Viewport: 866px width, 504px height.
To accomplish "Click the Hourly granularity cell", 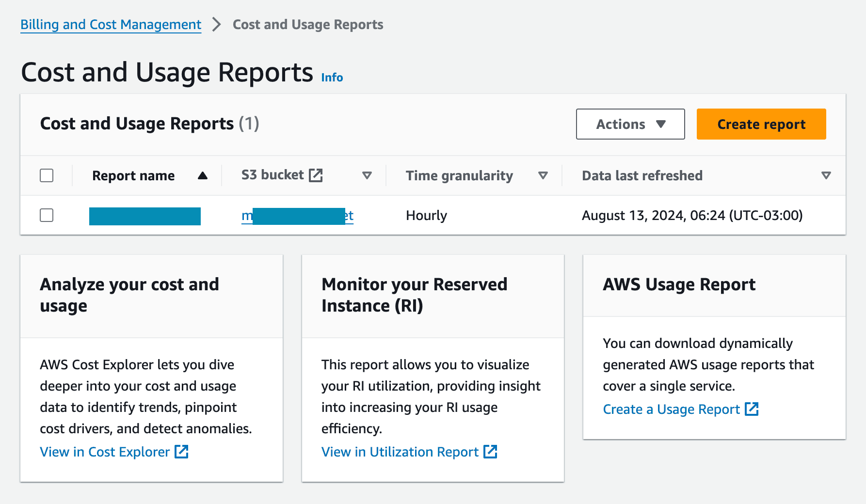I will point(426,215).
